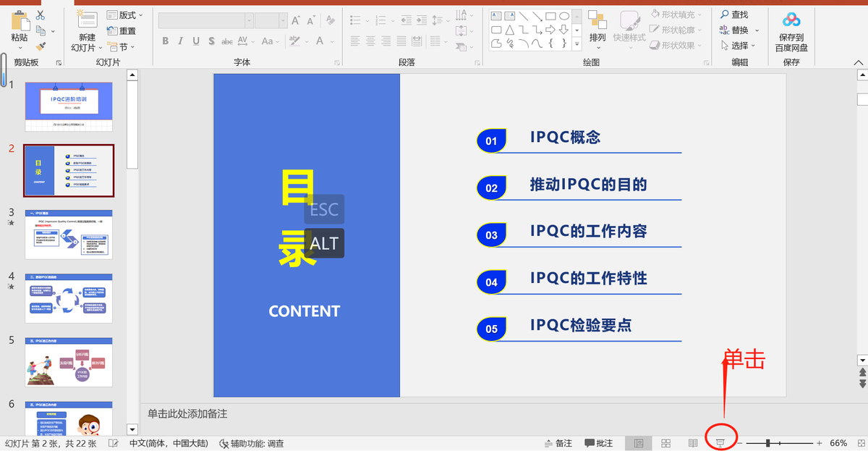Open the 快速样式 quick styles menu
Viewport: 868px width, 451px height.
pyautogui.click(x=629, y=29)
